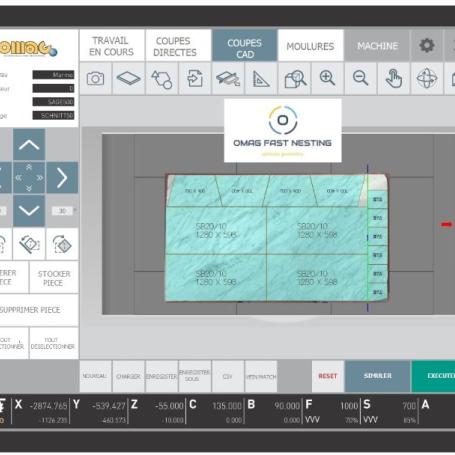This screenshot has width=455, height=455.
Task: Click the SIMULER button
Action: (377, 376)
